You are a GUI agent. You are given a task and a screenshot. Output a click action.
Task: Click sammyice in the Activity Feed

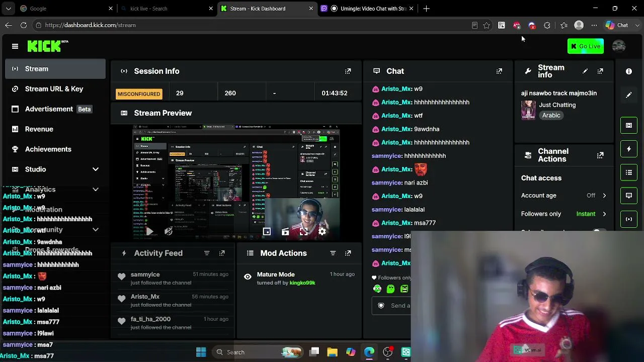[145, 275]
